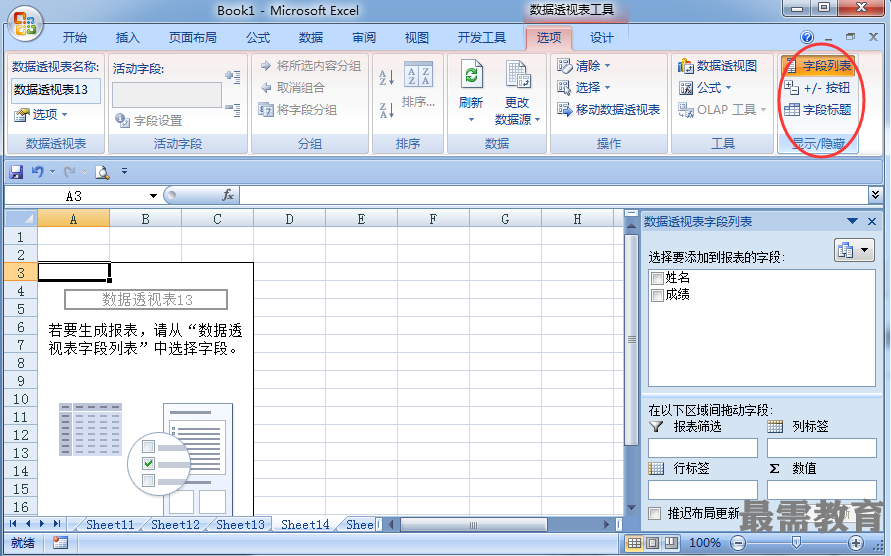This screenshot has height=556, width=891.
Task: Click zoom out minus button
Action: 738,543
